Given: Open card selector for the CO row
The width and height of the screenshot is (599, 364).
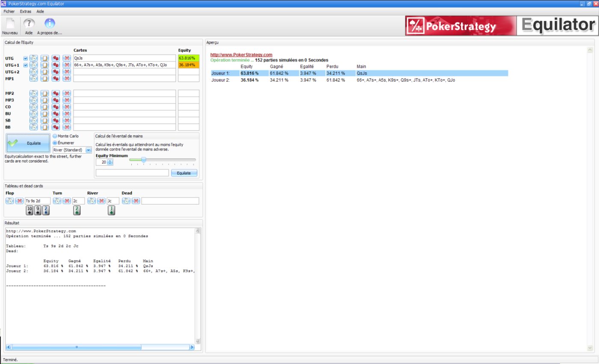Looking at the screenshot, I should tap(33, 107).
